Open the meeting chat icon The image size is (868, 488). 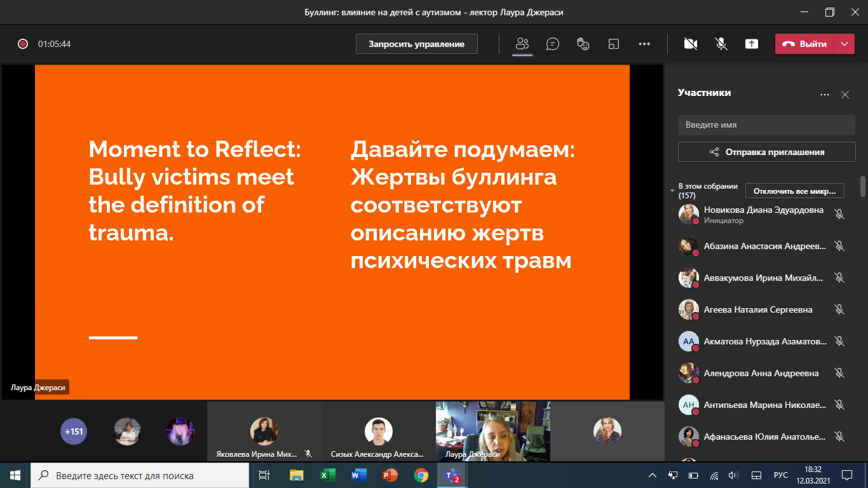[x=553, y=44]
